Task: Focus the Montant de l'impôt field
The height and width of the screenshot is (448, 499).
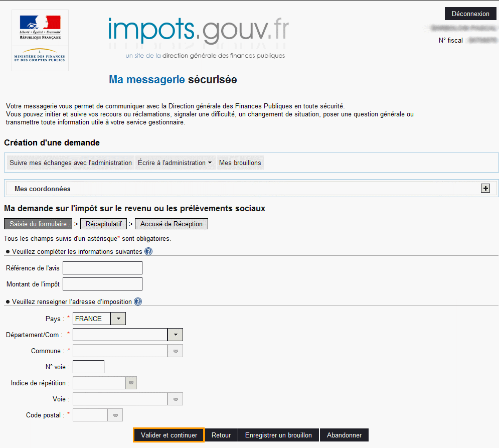Action: pos(102,284)
